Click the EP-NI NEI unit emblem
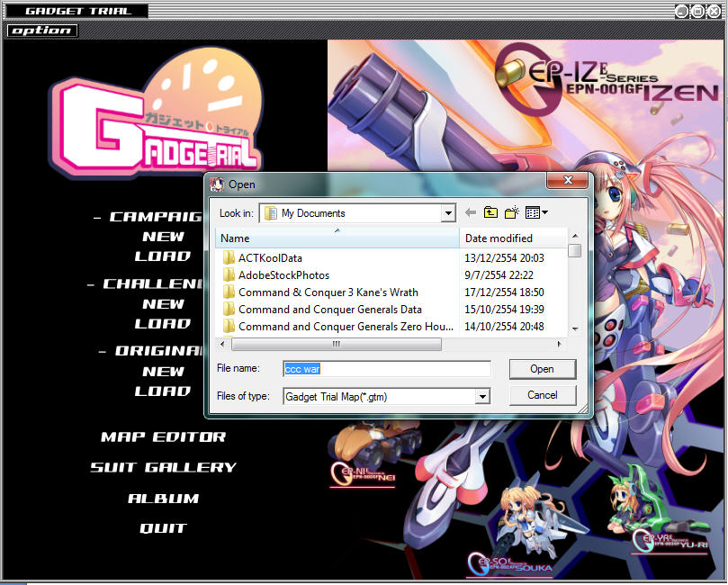The height and width of the screenshot is (585, 728). point(363,474)
